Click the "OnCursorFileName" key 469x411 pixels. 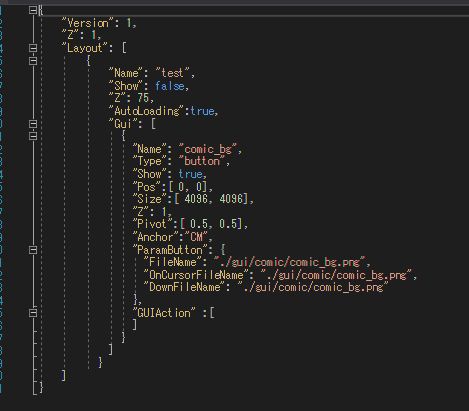pos(196,275)
